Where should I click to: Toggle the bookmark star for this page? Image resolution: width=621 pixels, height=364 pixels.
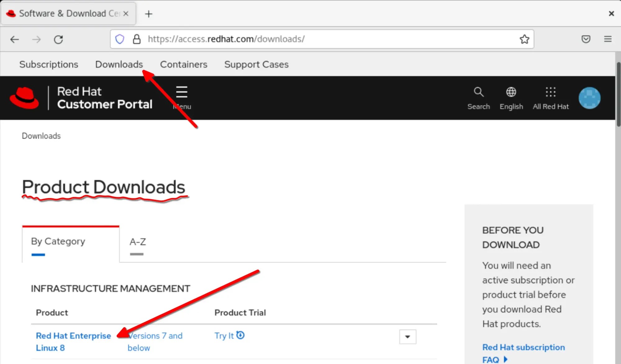(524, 39)
